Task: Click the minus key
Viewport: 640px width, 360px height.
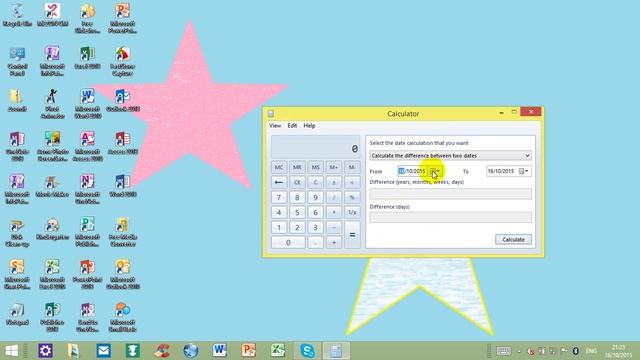Action: coord(334,228)
